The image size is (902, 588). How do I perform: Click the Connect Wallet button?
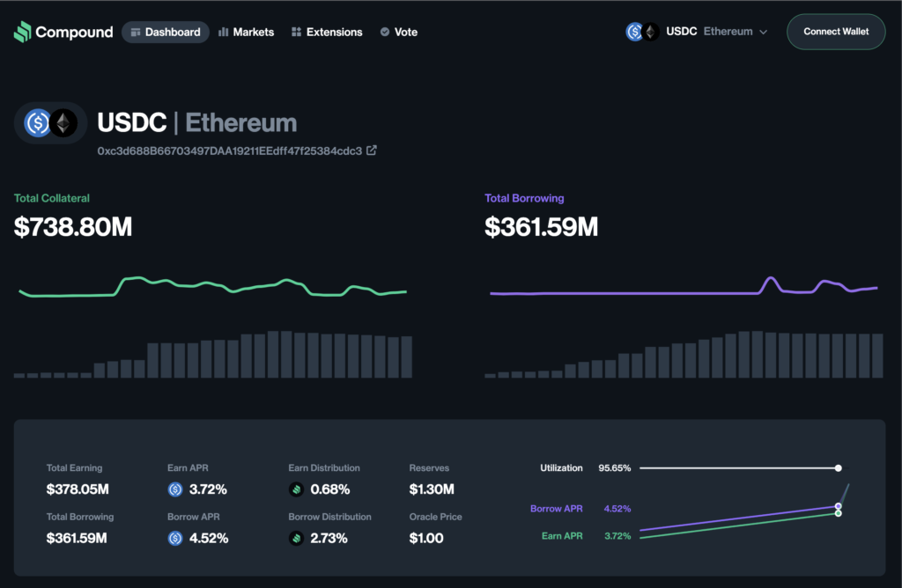point(836,32)
